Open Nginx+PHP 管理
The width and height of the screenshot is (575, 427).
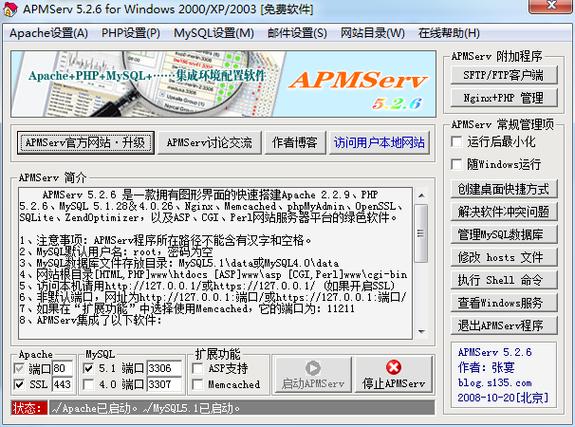[504, 98]
